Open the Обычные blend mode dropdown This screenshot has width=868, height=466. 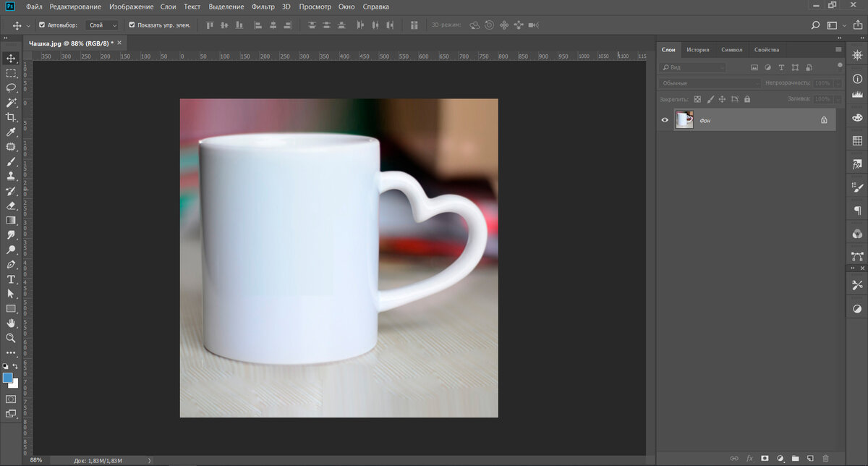pos(708,83)
